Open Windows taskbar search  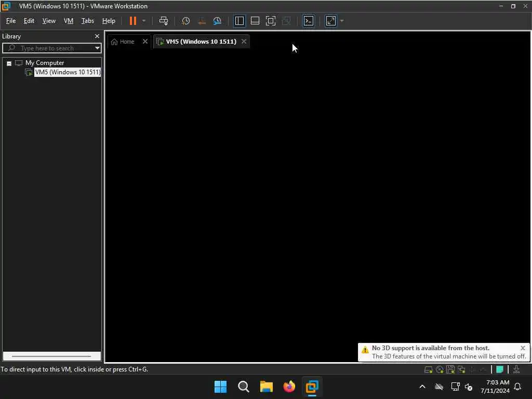coord(243,387)
